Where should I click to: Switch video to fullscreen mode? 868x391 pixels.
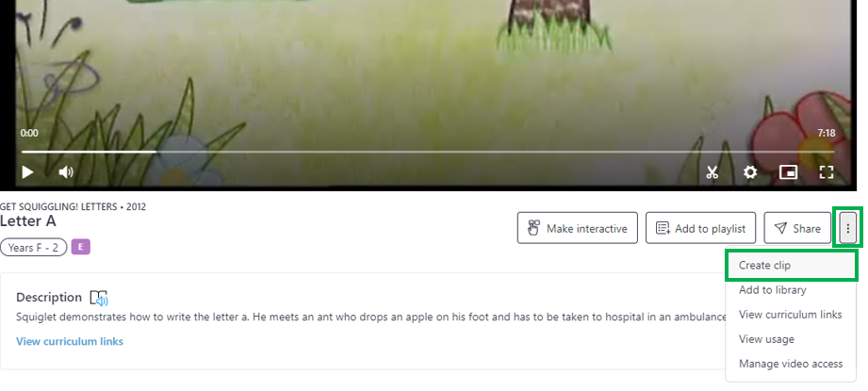[826, 172]
